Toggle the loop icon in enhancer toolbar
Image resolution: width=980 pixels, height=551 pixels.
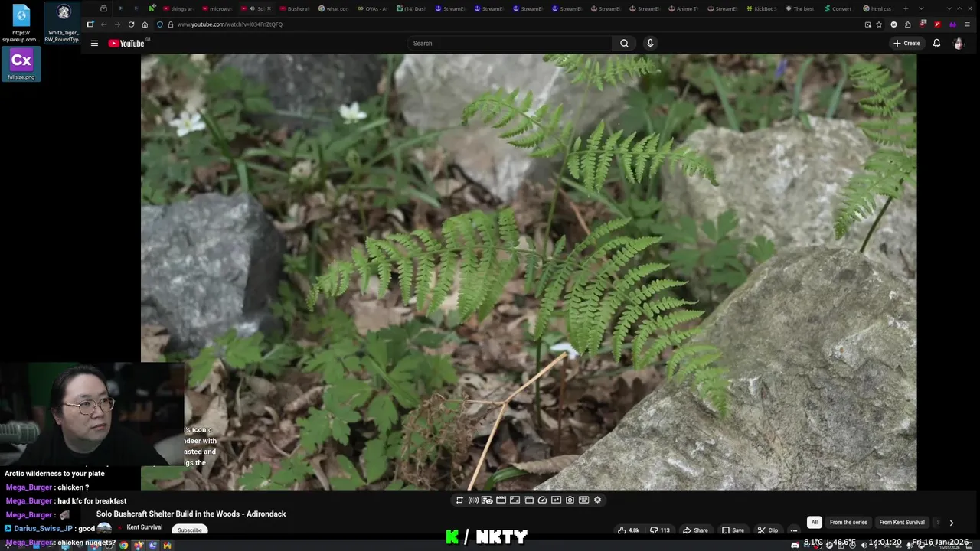[x=459, y=500]
